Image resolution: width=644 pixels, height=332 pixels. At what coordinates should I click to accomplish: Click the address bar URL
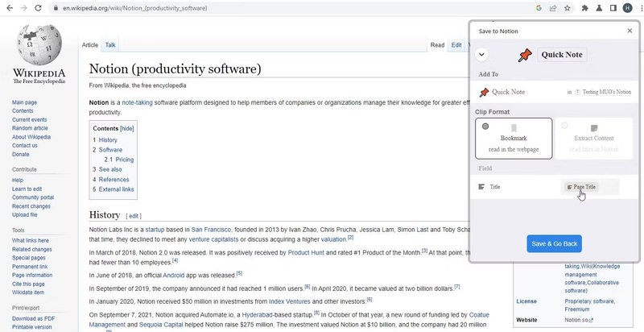click(134, 8)
